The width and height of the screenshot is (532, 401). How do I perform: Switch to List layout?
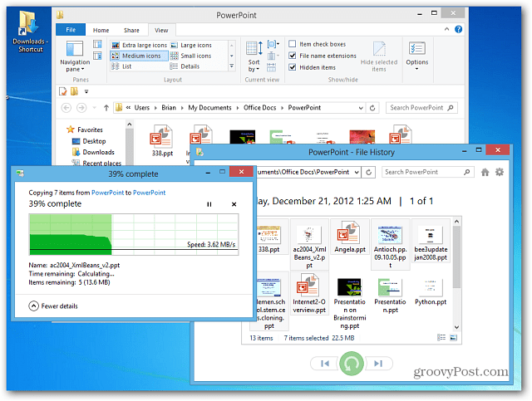tap(121, 66)
